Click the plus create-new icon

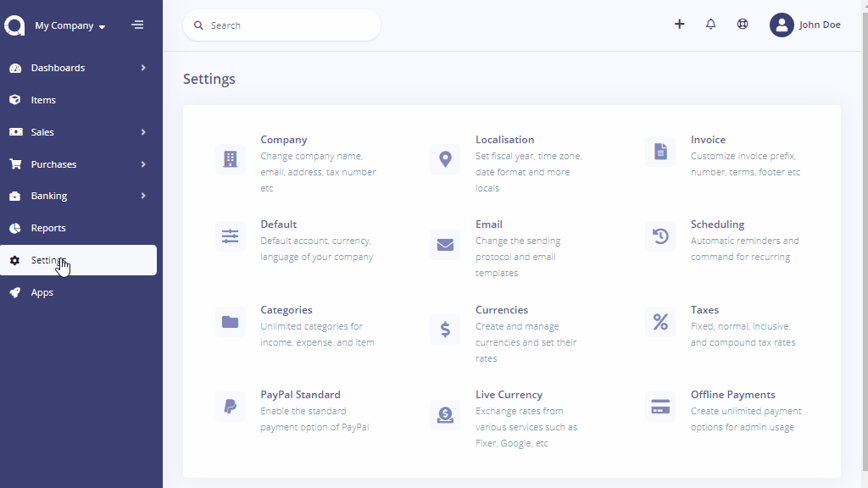tap(679, 25)
